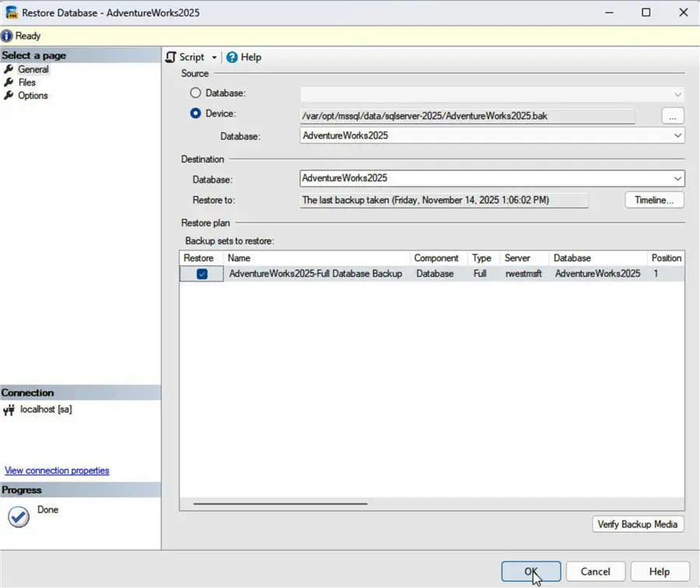
Task: Click the Help toolbar item
Action: pos(243,57)
